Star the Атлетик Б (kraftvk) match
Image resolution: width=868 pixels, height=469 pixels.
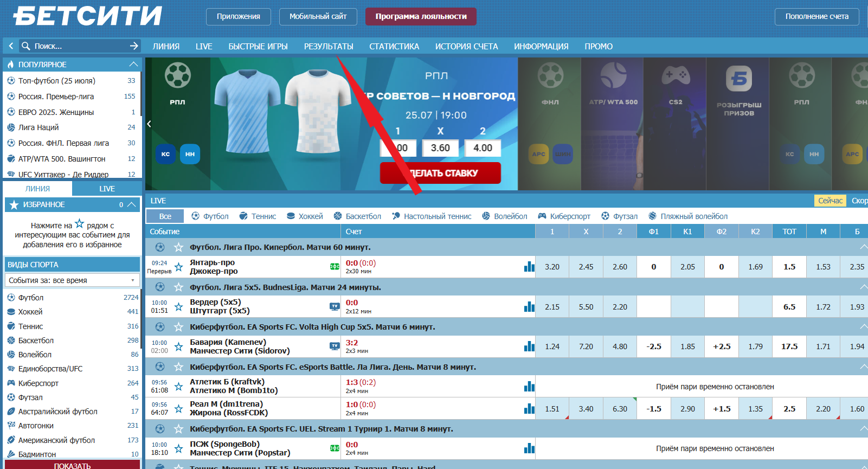(178, 387)
